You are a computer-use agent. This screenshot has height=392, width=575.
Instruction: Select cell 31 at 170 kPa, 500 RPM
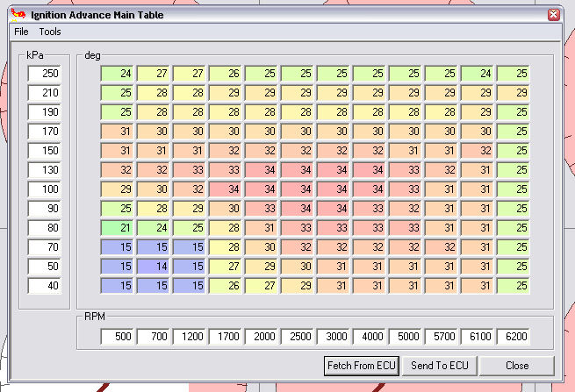click(x=117, y=132)
